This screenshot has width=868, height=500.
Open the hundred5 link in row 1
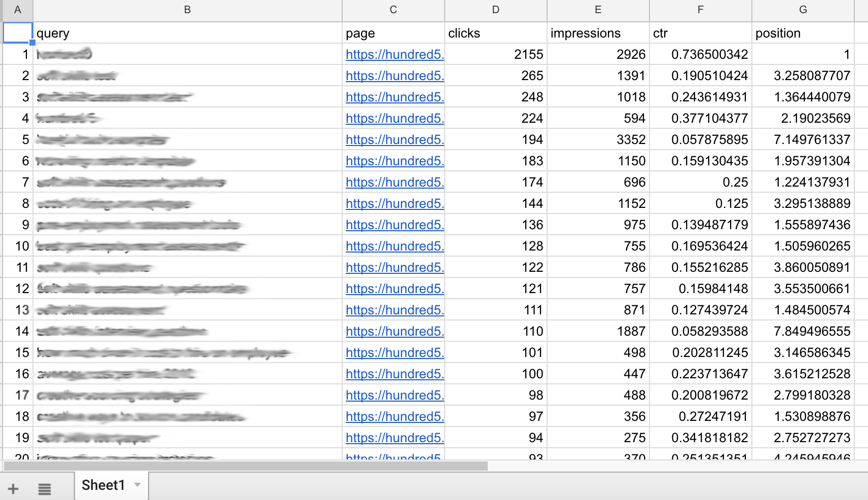pyautogui.click(x=395, y=54)
